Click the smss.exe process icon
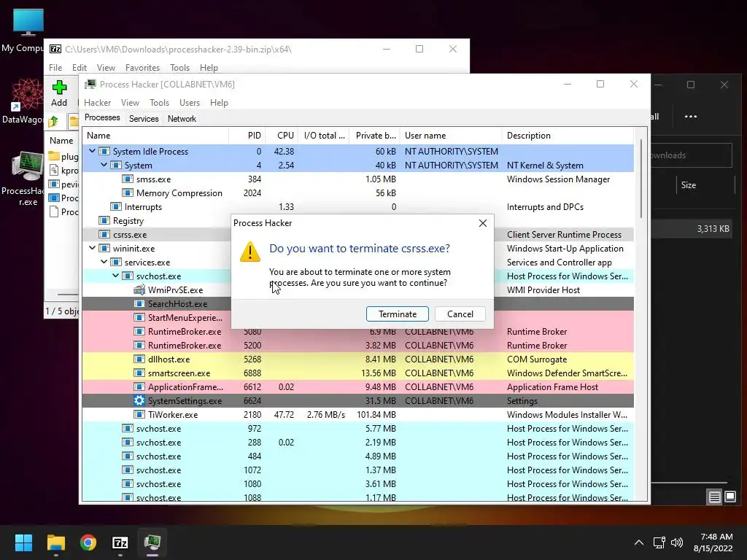The width and height of the screenshot is (747, 560). click(127, 179)
